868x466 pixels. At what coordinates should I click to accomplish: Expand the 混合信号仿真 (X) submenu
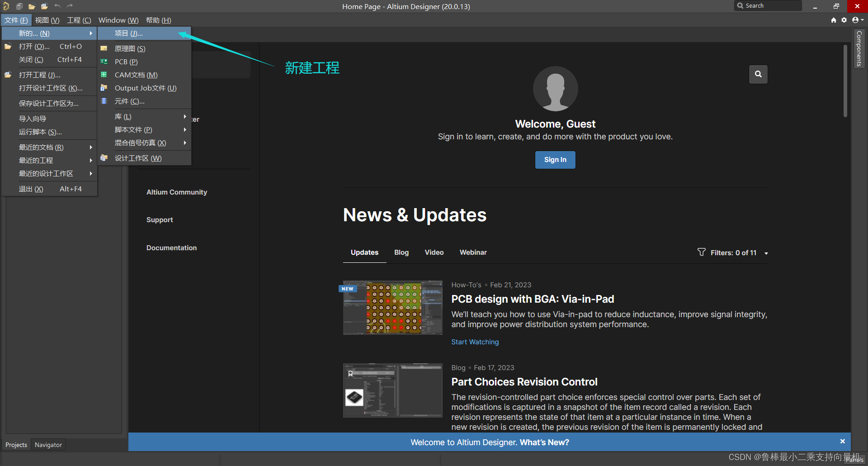coord(144,143)
